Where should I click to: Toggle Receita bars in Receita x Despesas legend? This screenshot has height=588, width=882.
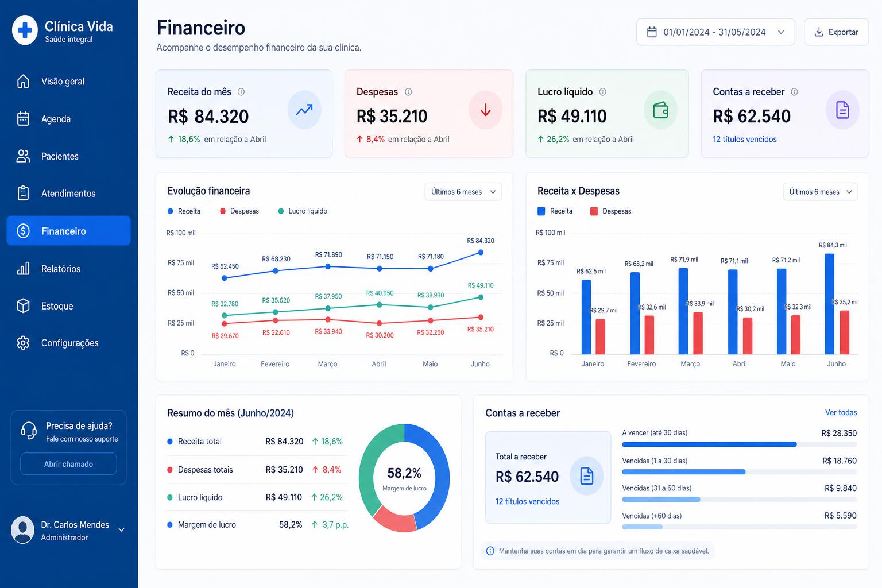555,211
